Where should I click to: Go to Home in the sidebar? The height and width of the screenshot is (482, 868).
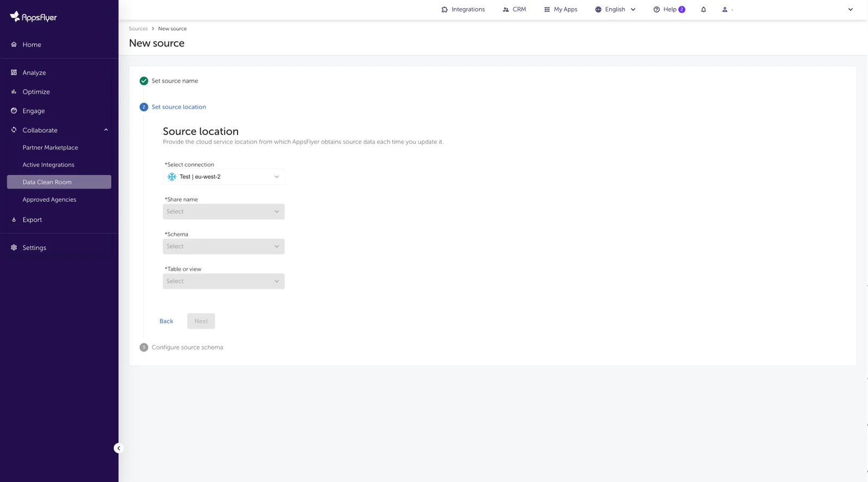click(31, 45)
